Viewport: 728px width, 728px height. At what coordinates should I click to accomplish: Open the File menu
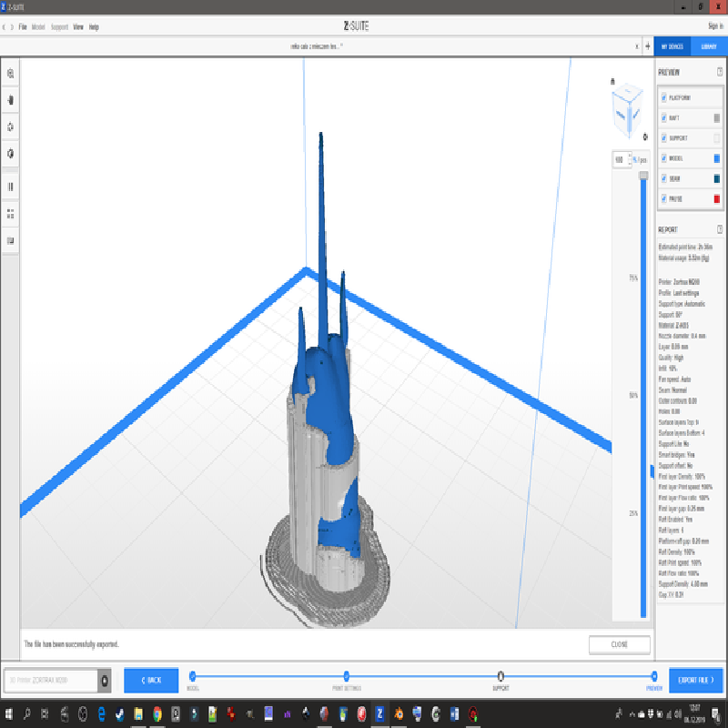[x=22, y=27]
